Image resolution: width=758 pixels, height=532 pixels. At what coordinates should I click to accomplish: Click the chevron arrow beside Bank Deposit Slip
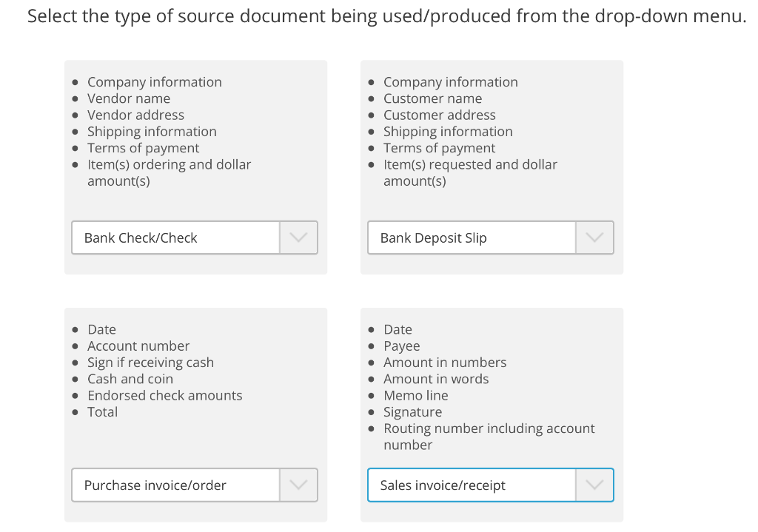pyautogui.click(x=594, y=238)
